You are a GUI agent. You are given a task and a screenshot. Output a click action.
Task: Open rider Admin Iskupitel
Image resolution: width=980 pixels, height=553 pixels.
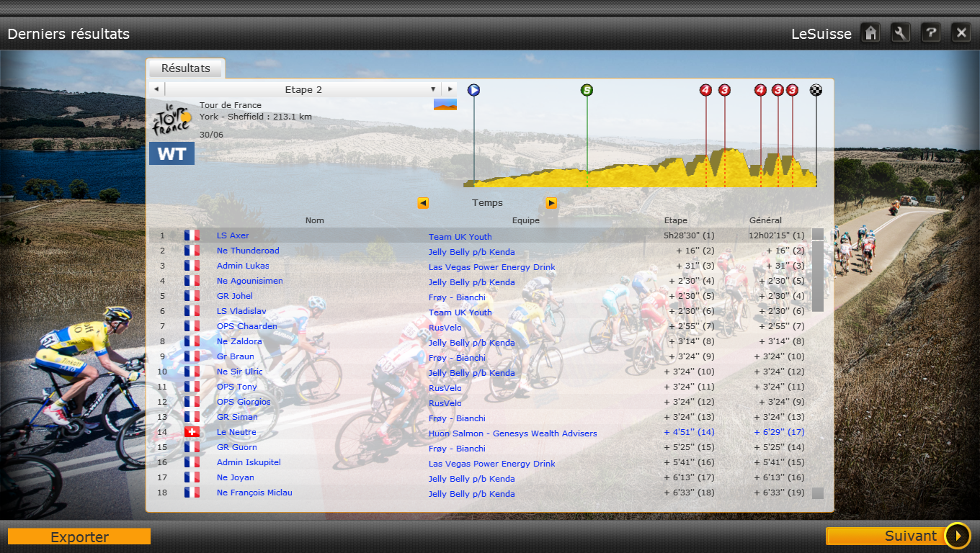tap(249, 462)
